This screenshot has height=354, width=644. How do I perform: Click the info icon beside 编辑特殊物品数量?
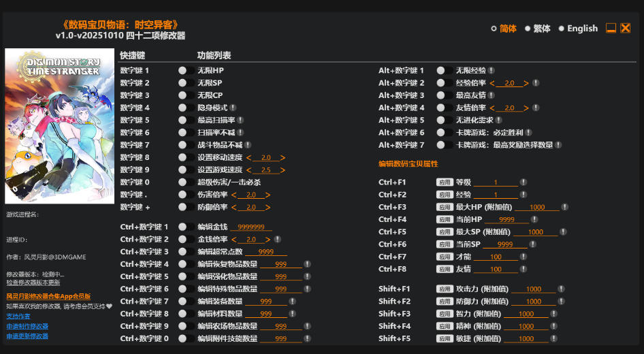307,289
